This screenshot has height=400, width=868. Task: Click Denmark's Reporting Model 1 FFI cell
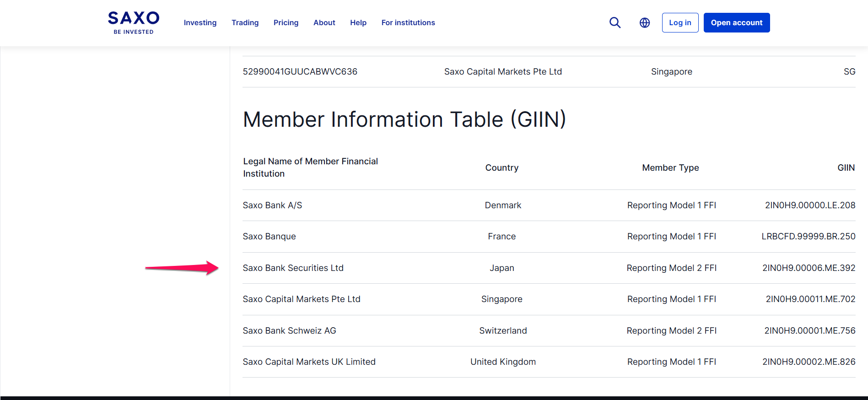click(x=672, y=205)
